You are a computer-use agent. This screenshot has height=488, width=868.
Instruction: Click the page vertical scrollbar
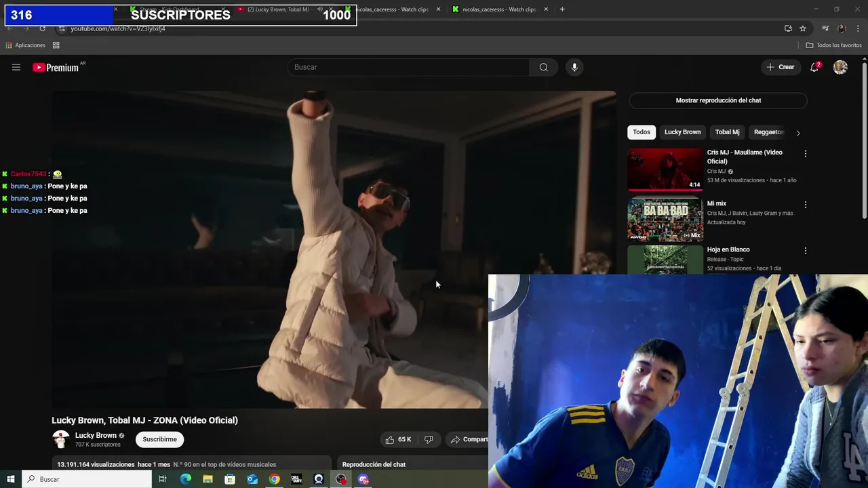coord(864,141)
